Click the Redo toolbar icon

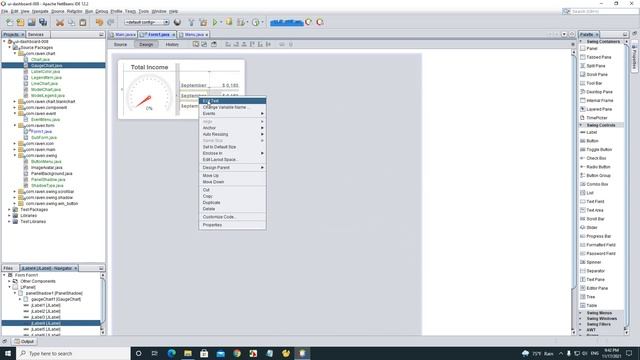coord(111,22)
